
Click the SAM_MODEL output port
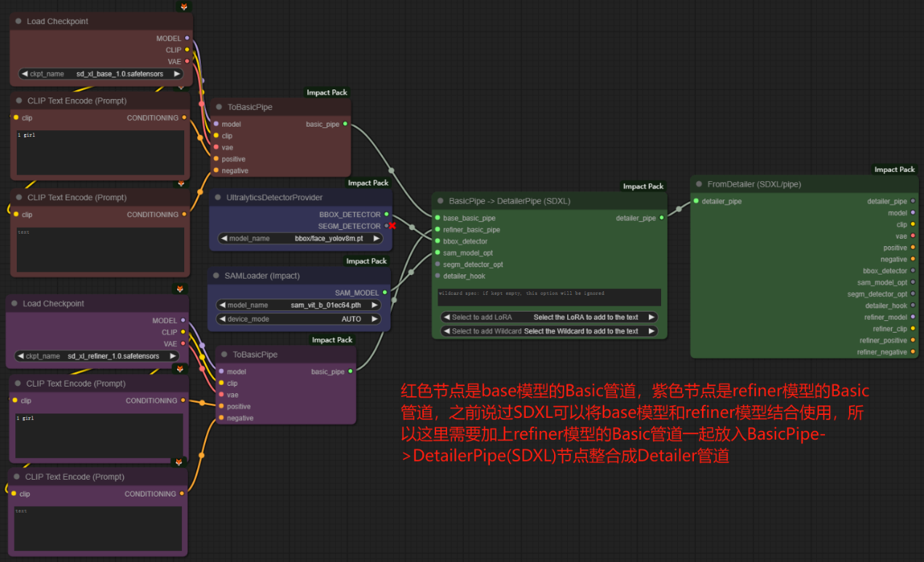coord(385,293)
